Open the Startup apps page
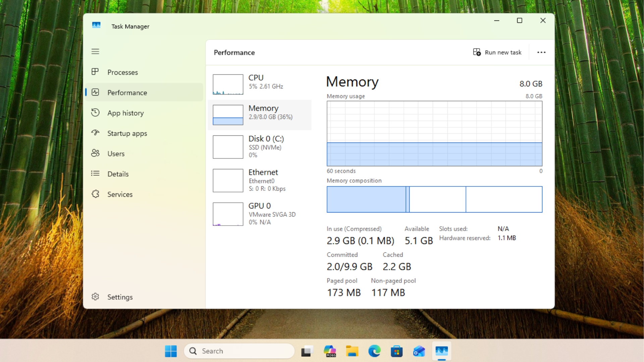644x362 pixels. coord(144,133)
